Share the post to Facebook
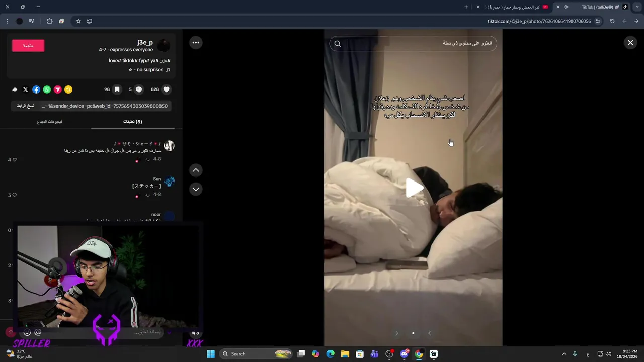Image resolution: width=644 pixels, height=362 pixels. click(36, 89)
